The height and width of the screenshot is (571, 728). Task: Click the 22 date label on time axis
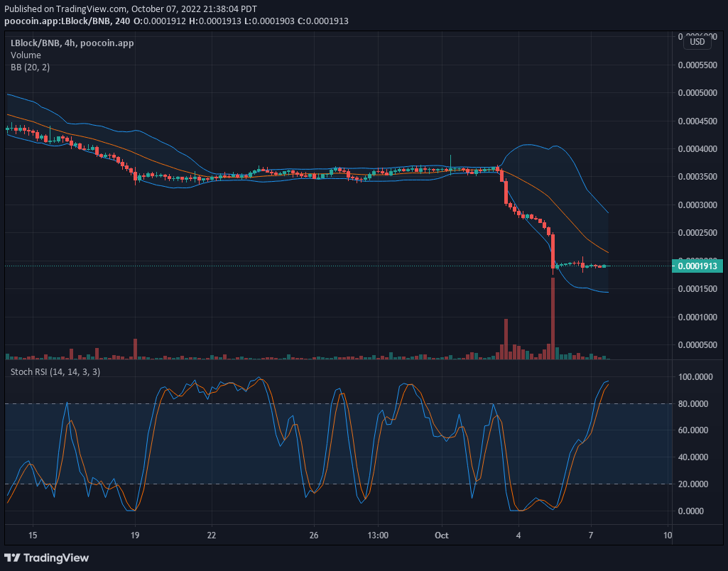point(211,535)
